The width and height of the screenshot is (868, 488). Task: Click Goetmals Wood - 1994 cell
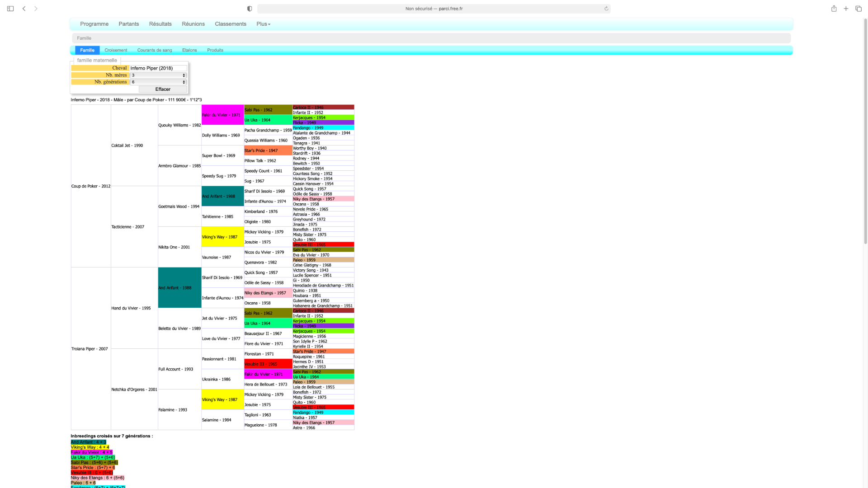(179, 206)
